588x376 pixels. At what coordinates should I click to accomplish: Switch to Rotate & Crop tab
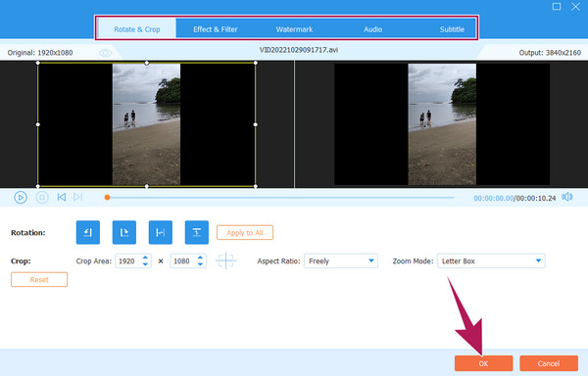pyautogui.click(x=137, y=29)
